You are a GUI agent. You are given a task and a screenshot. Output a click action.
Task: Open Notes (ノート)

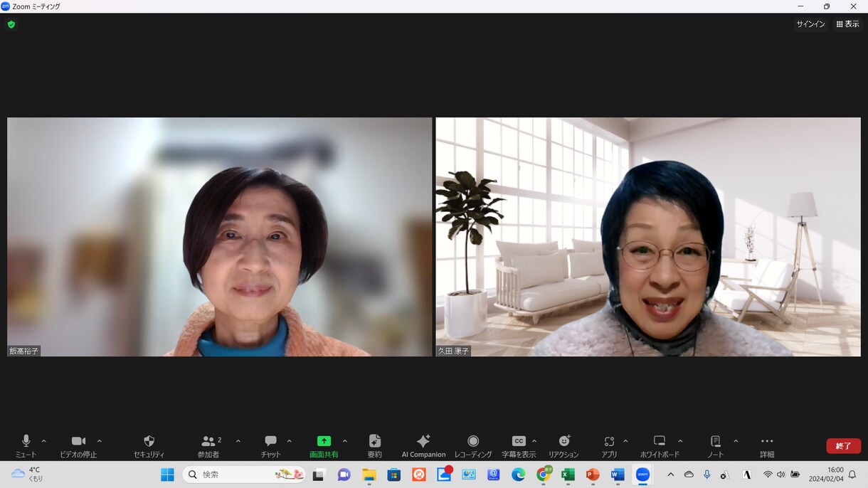click(716, 446)
